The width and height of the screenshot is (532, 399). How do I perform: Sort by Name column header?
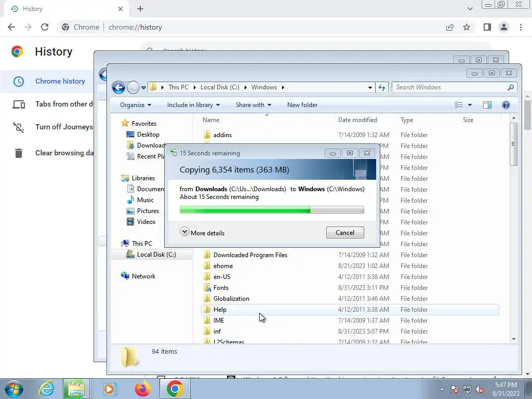211,120
